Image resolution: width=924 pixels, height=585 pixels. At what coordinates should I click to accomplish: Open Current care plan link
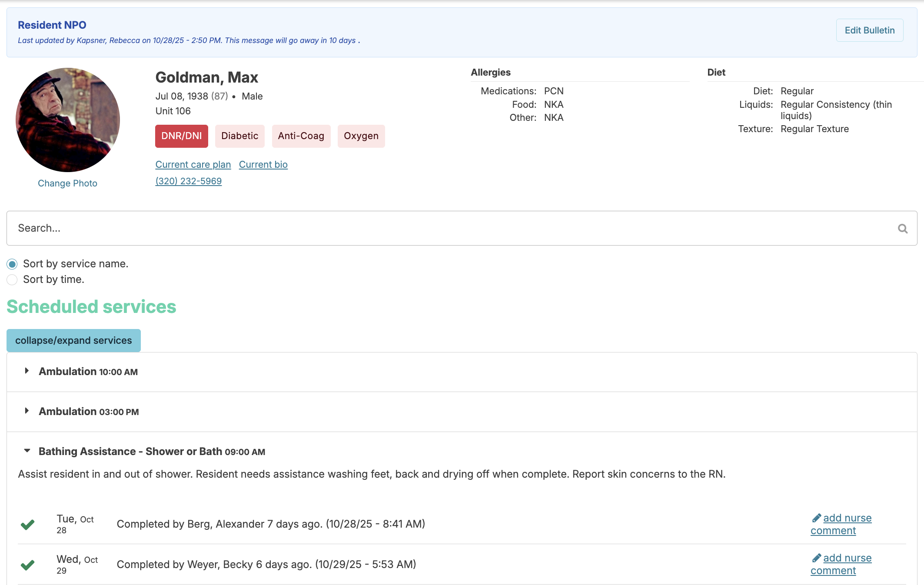point(193,165)
